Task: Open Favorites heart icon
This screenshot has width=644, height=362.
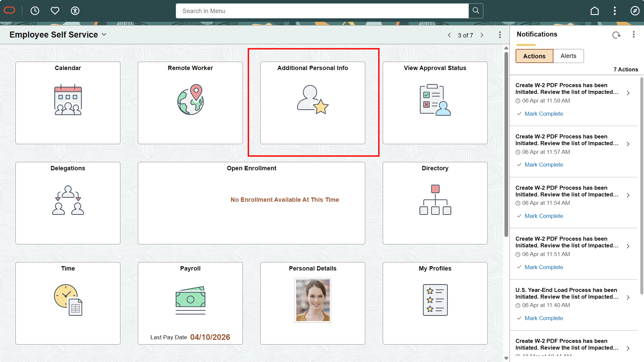Action: pyautogui.click(x=55, y=11)
